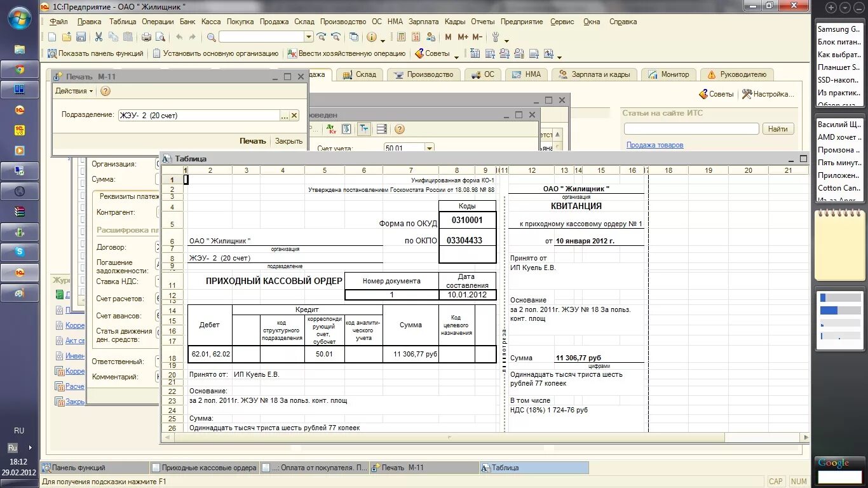Open Skype from Windows taskbar
Viewport: 868px width, 488px height.
click(20, 252)
